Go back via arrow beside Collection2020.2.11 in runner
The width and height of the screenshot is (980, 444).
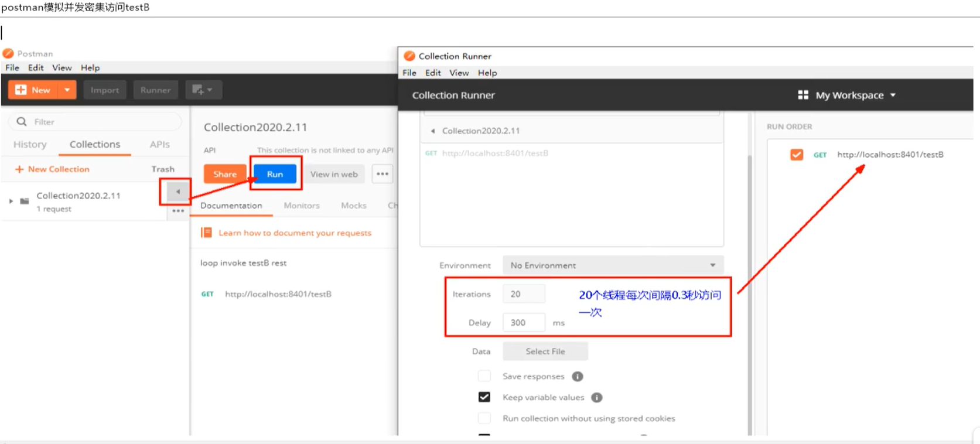click(433, 131)
